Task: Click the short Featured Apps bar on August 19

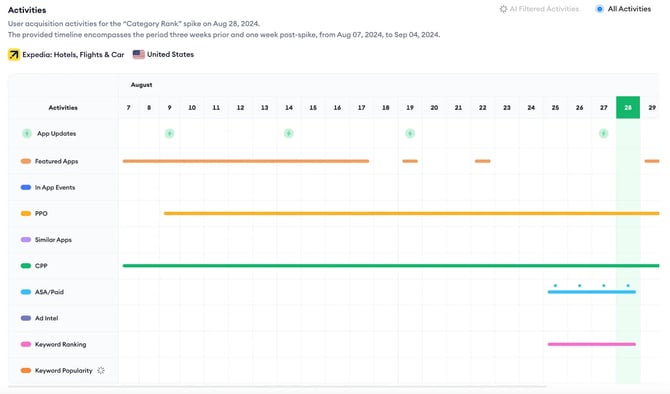Action: (410, 161)
